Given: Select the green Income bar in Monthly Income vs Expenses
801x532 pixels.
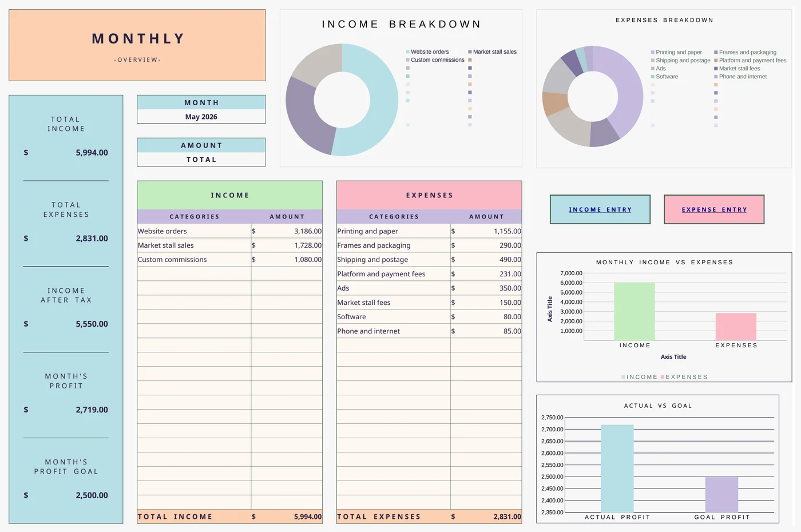Looking at the screenshot, I should 635,311.
